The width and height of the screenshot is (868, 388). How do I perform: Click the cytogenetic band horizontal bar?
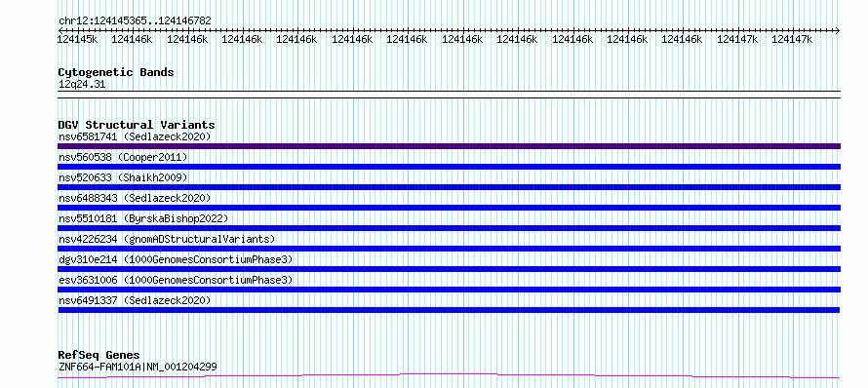pos(449,95)
